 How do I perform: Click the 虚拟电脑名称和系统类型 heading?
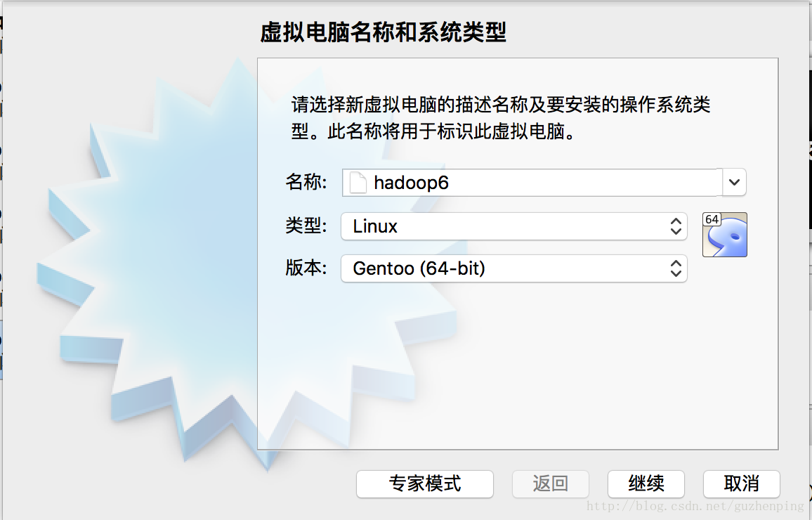[383, 32]
